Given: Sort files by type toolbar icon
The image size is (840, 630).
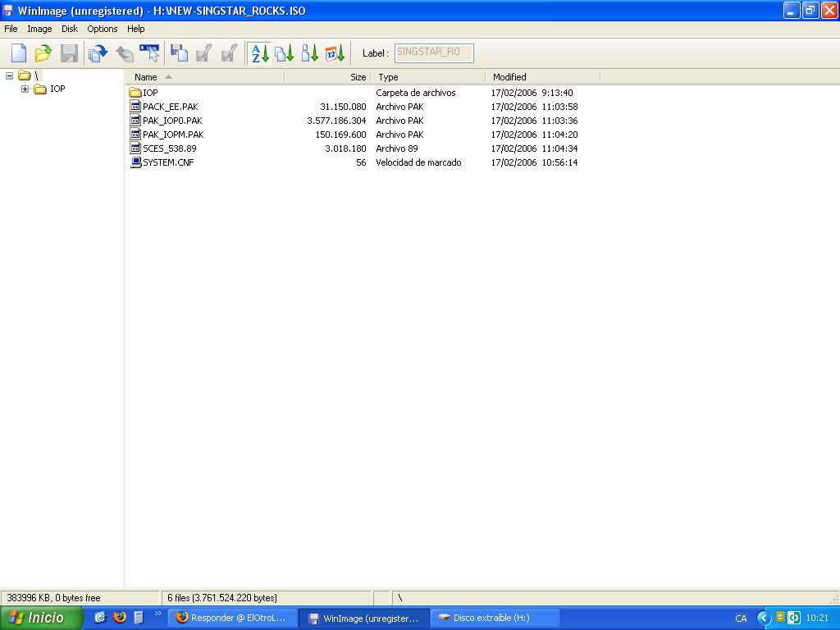Looking at the screenshot, I should pyautogui.click(x=285, y=53).
